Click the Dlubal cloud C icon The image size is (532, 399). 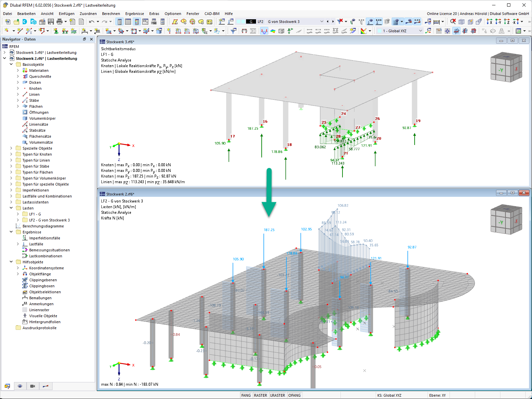[25, 22]
